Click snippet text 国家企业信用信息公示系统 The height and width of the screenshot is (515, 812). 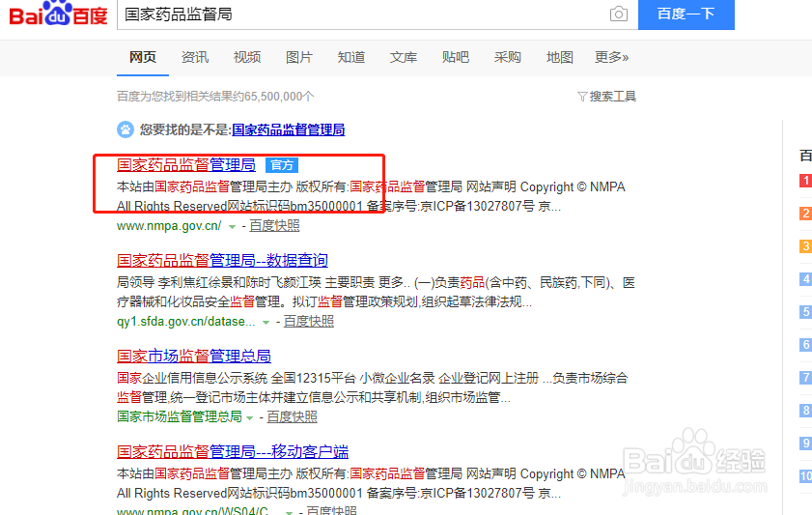coord(192,378)
